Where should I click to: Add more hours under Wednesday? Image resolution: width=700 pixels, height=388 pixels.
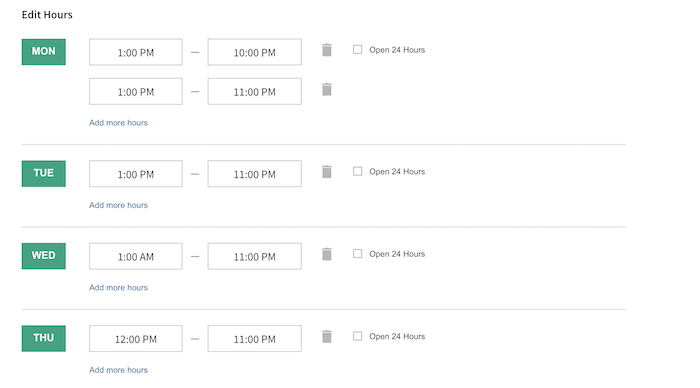[118, 288]
